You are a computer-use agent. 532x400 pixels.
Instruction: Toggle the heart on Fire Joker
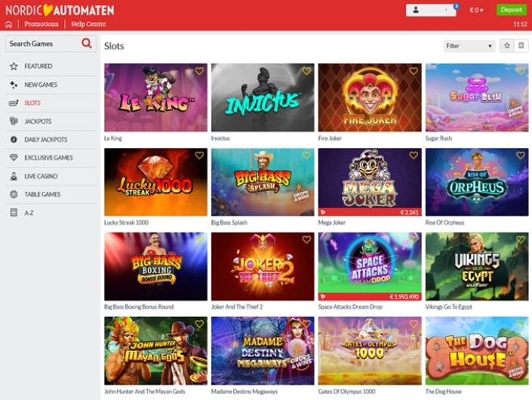point(414,71)
